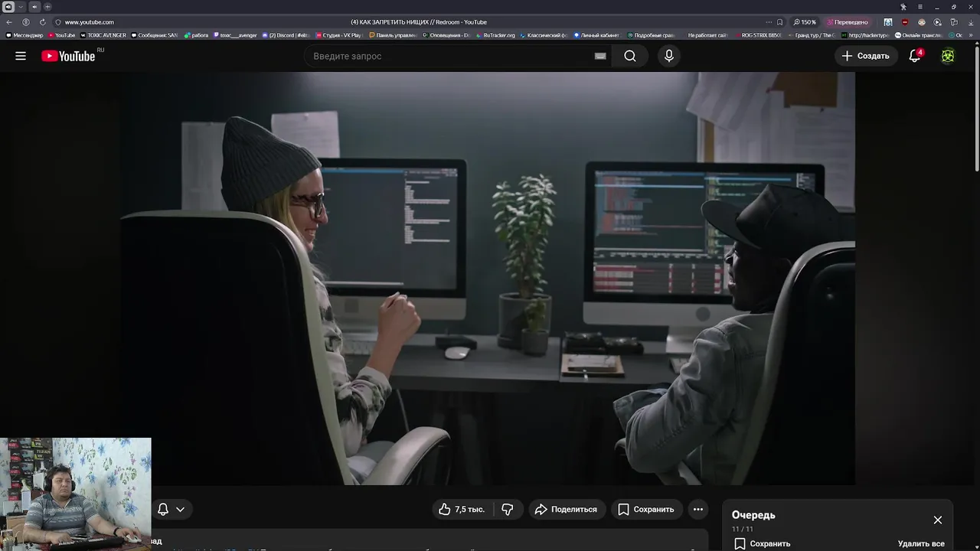Open browser downloads arrow icon
The width and height of the screenshot is (980, 551).
coord(970,22)
